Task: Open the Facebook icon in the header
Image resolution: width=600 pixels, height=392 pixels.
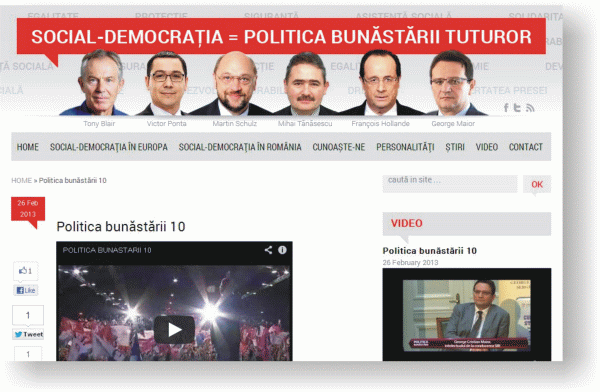Action: [x=506, y=108]
